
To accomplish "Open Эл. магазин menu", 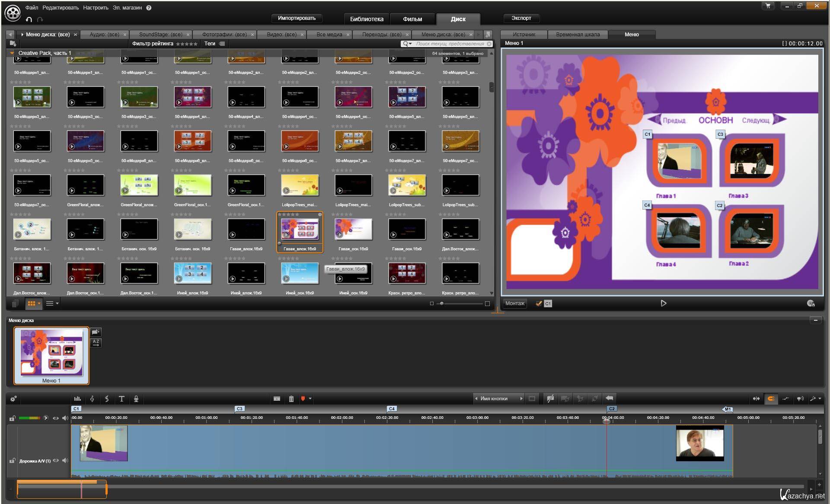I will 127,8.
